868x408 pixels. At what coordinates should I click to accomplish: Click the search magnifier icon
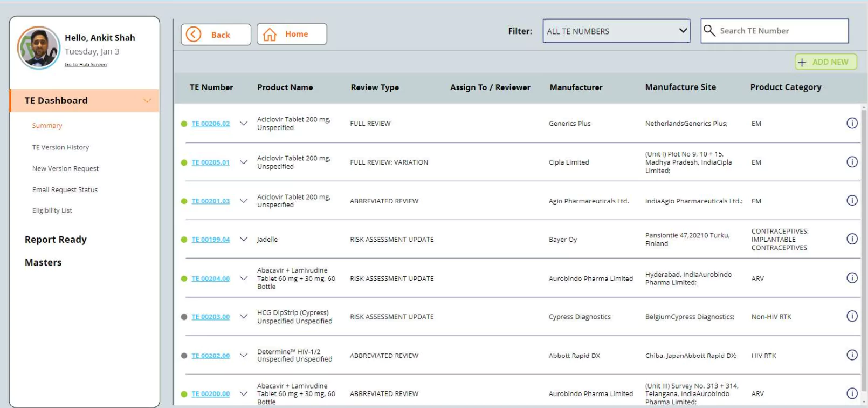point(709,31)
